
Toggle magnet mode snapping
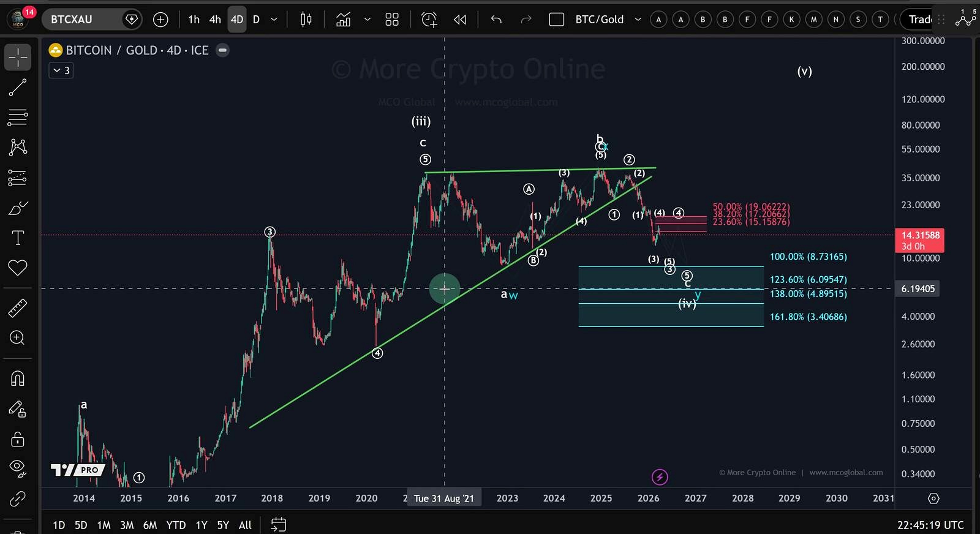pyautogui.click(x=18, y=378)
